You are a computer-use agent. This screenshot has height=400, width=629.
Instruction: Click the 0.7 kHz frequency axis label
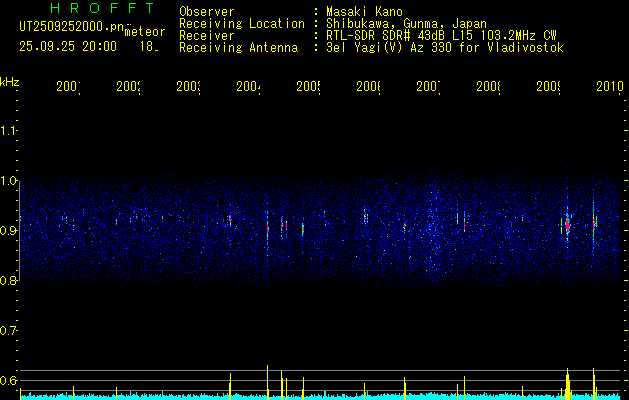click(9, 331)
